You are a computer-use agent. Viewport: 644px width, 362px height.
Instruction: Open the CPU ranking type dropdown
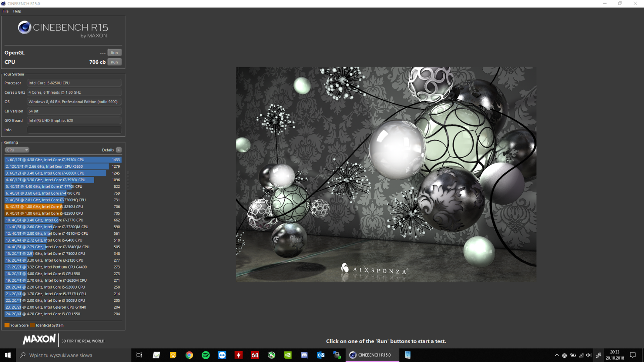17,150
